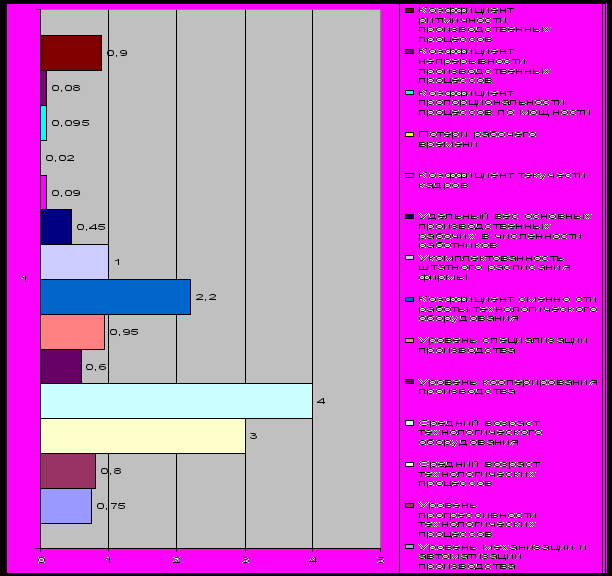Click the data label 3 beside pale yellow bar
The image size is (612, 576).
pos(253,436)
